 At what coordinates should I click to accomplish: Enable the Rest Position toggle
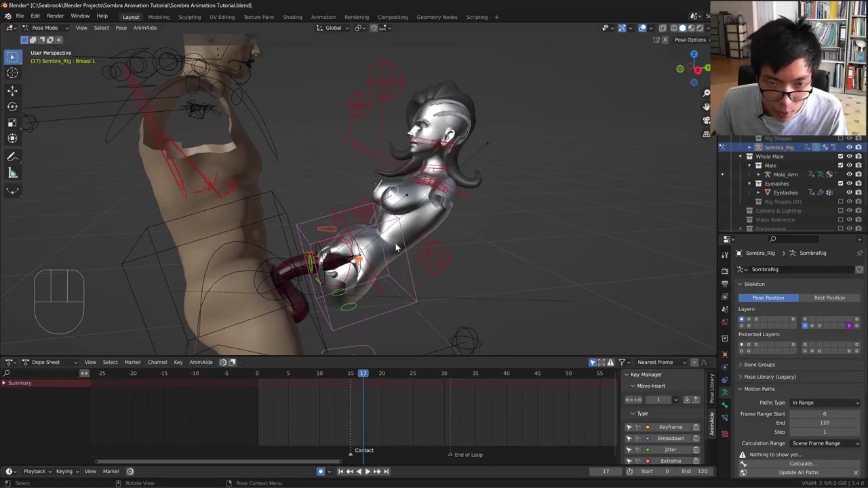(829, 298)
